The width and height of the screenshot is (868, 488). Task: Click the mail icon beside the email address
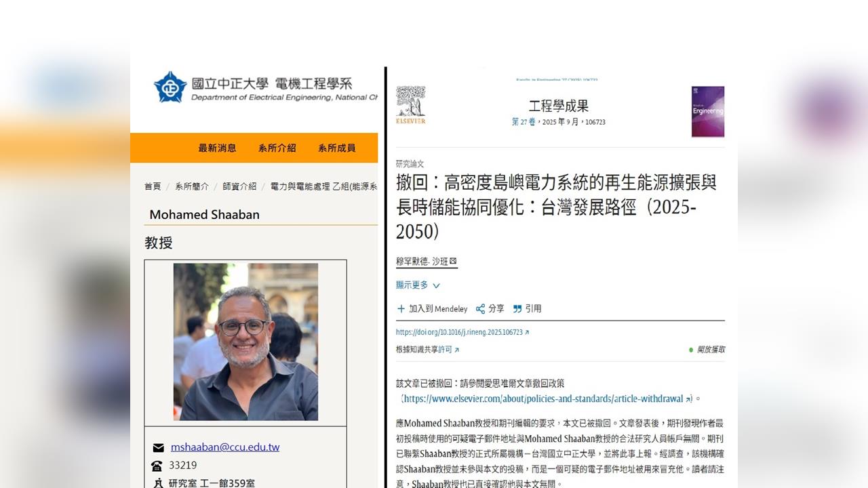pos(158,447)
